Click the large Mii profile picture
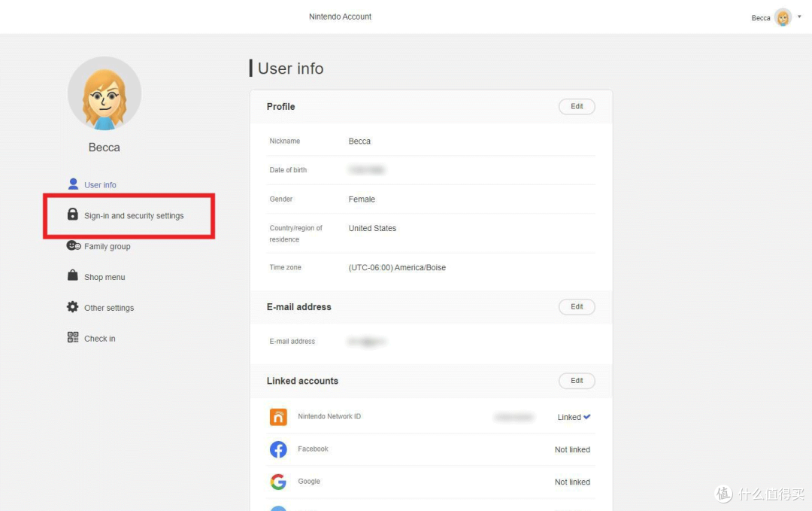812x511 pixels. coord(104,93)
